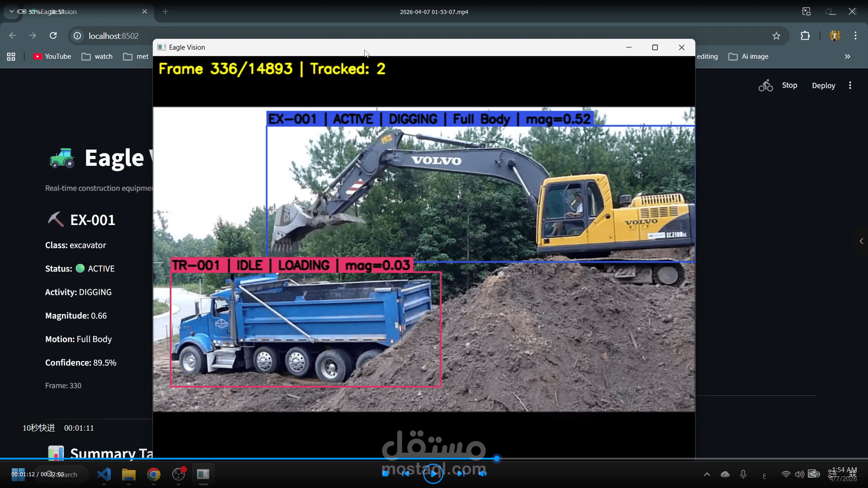Open File Explorer from taskbar
Image resolution: width=868 pixels, height=488 pixels.
tap(129, 474)
